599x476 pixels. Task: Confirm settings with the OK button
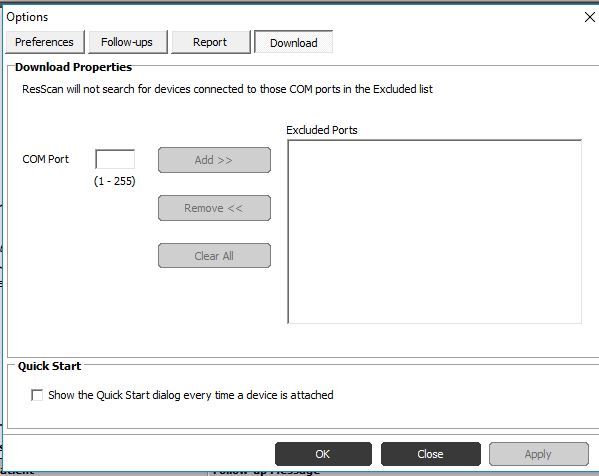pos(323,454)
